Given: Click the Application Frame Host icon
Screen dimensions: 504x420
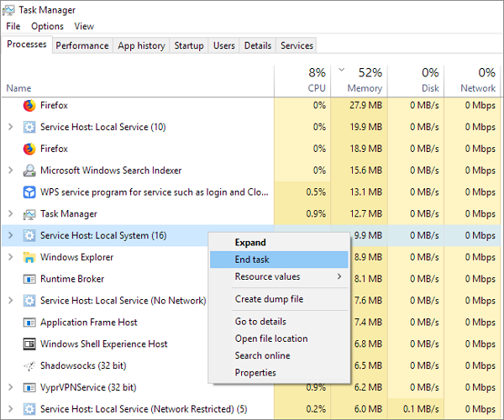Looking at the screenshot, I should point(29,323).
